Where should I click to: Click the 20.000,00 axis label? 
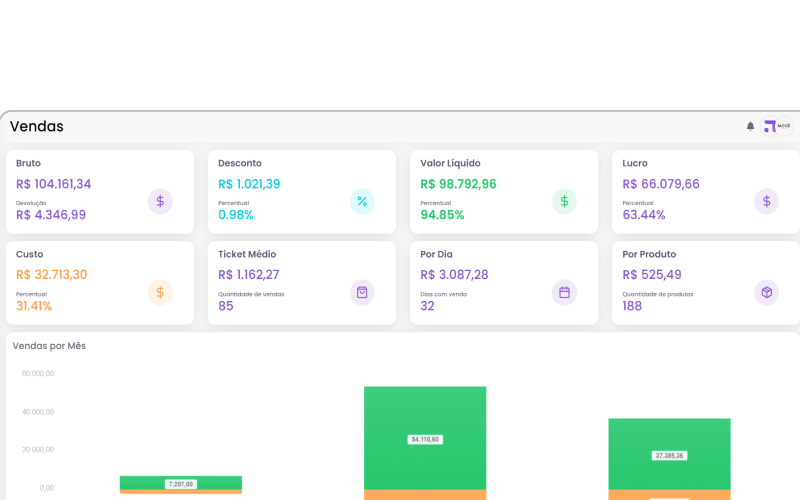pos(38,449)
